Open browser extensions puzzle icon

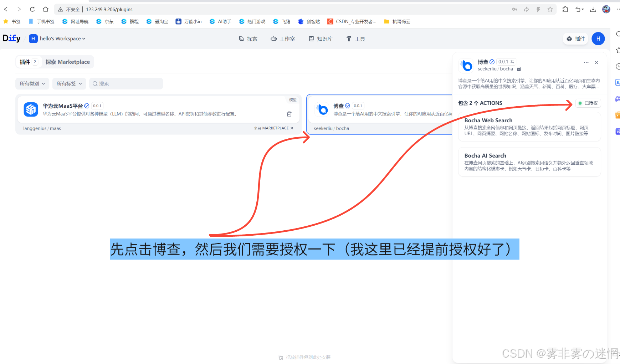(x=565, y=9)
